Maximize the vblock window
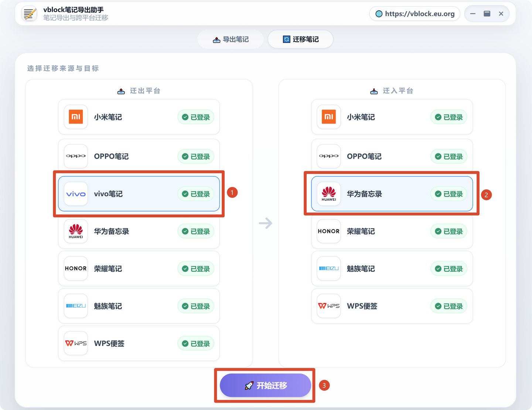 pos(487,14)
